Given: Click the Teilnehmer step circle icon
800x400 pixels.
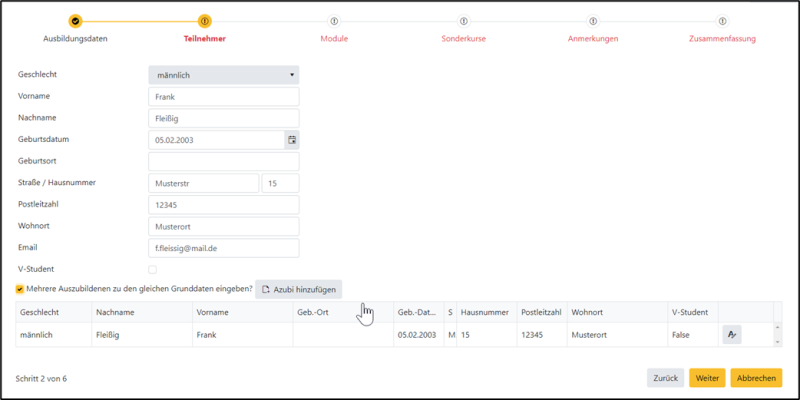Looking at the screenshot, I should (205, 20).
